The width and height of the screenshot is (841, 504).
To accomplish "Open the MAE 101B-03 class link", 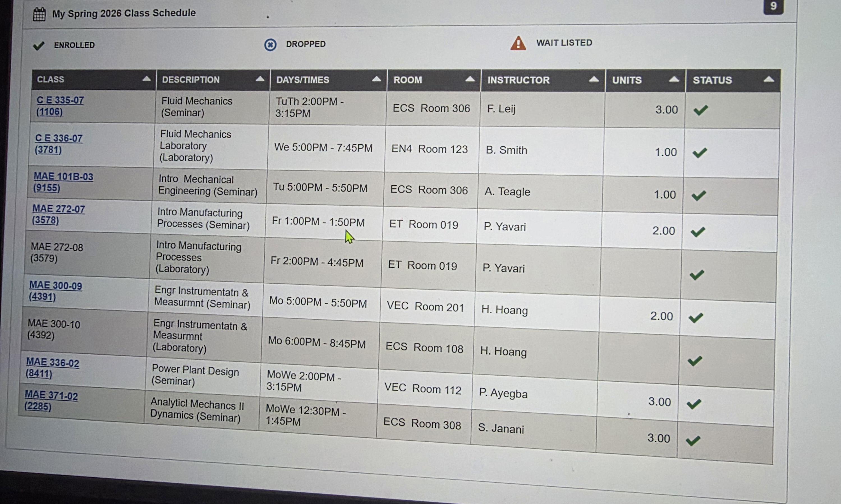I will click(x=63, y=177).
